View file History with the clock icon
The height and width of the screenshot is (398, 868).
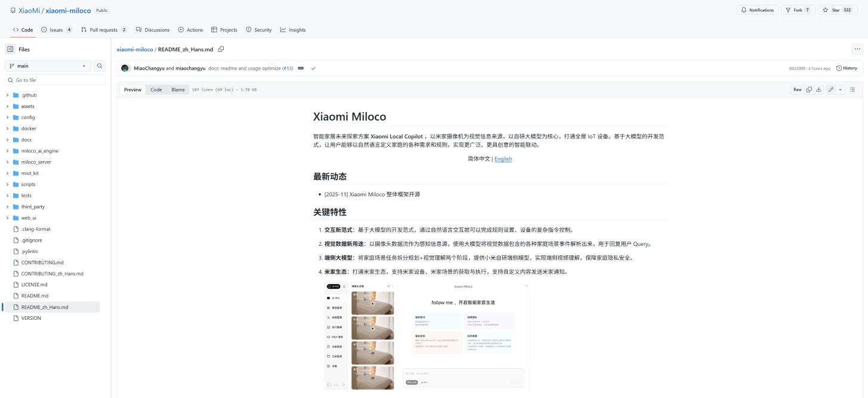click(x=847, y=68)
